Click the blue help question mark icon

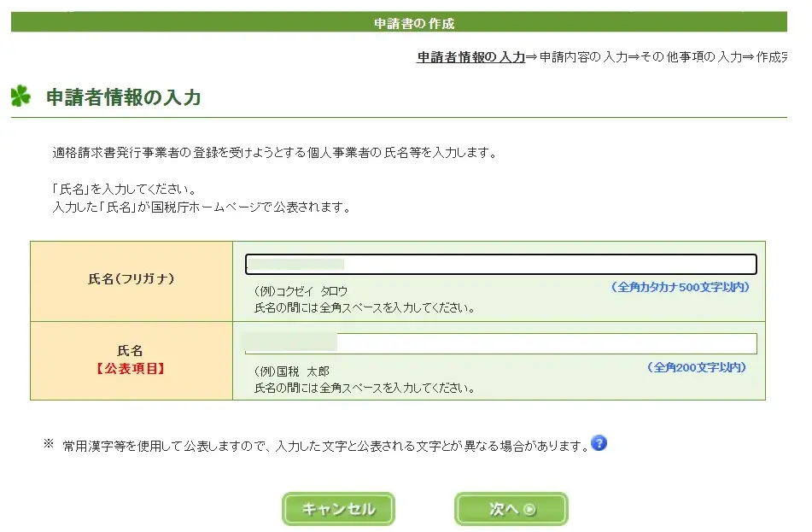599,443
